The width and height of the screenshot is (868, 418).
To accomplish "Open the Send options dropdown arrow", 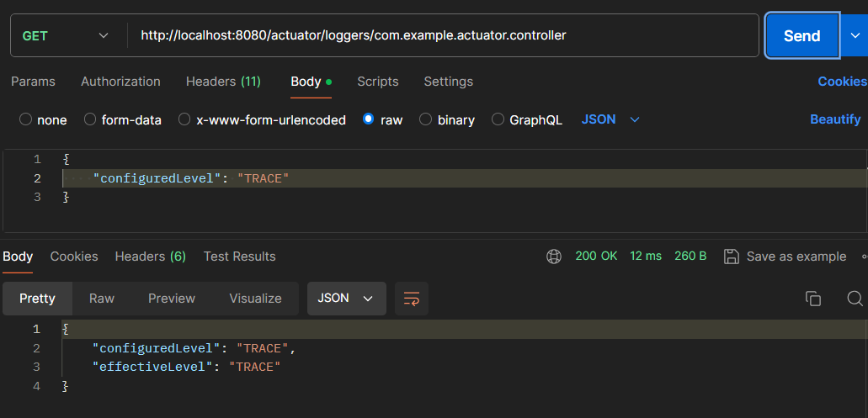I will click(x=854, y=36).
